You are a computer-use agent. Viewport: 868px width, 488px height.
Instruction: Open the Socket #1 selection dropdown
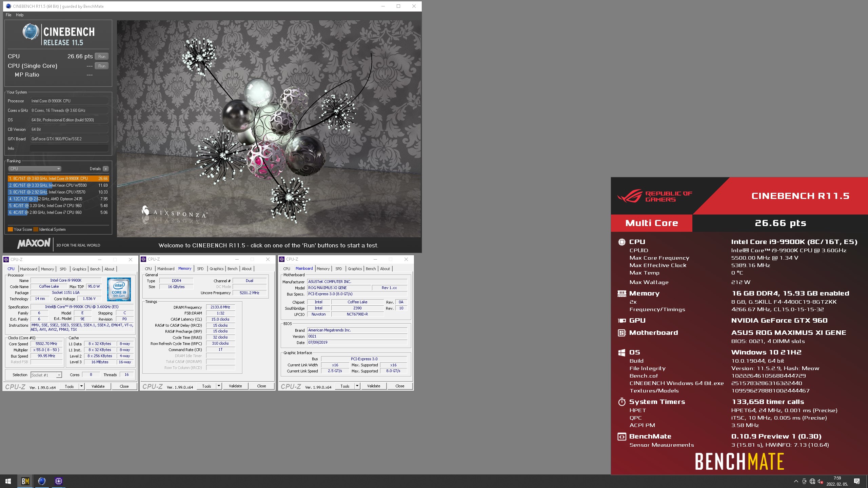(46, 375)
